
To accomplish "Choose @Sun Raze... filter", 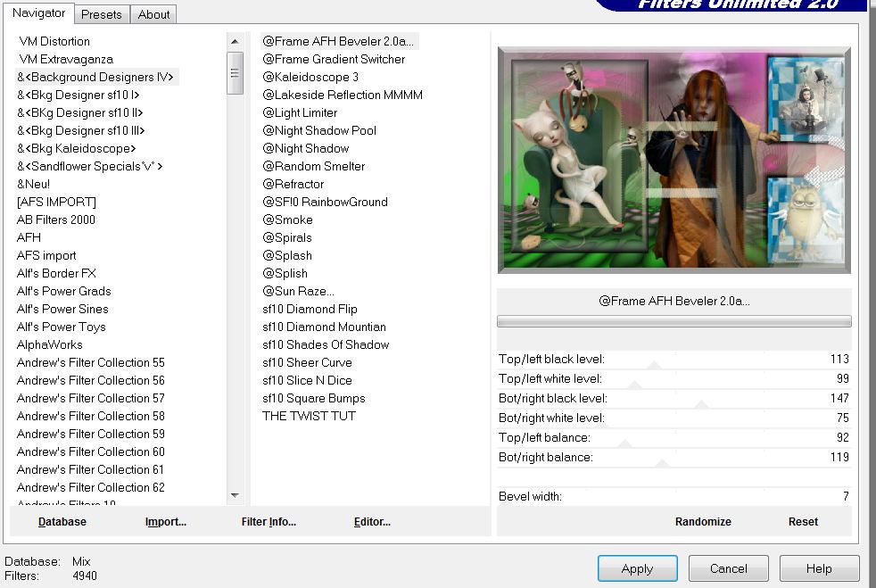I will point(298,291).
